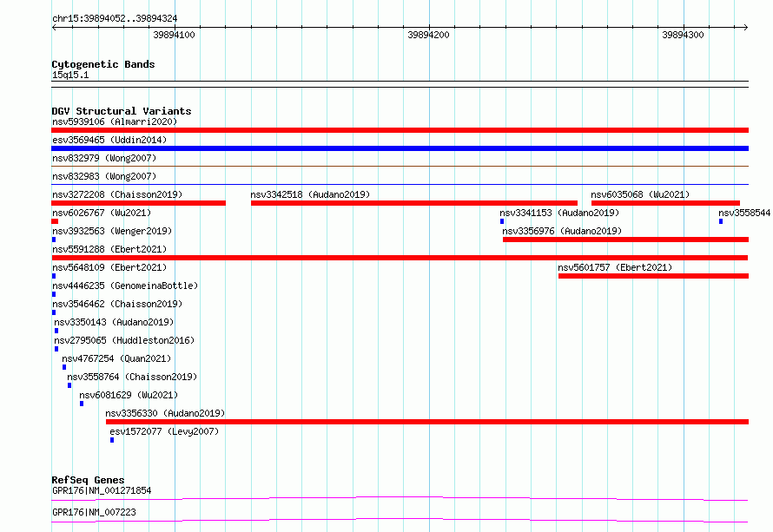Click the RefSeq Genes track title
This screenshot has height=532, width=773.
89,480
